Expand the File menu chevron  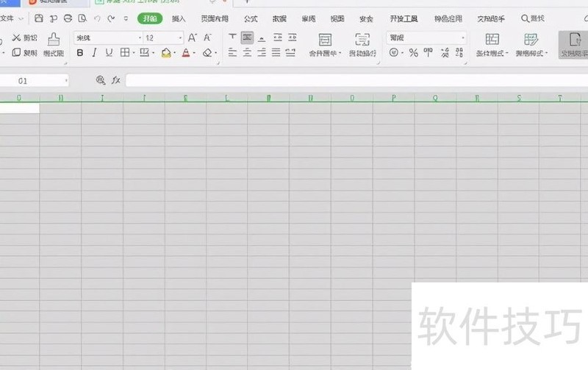21,18
